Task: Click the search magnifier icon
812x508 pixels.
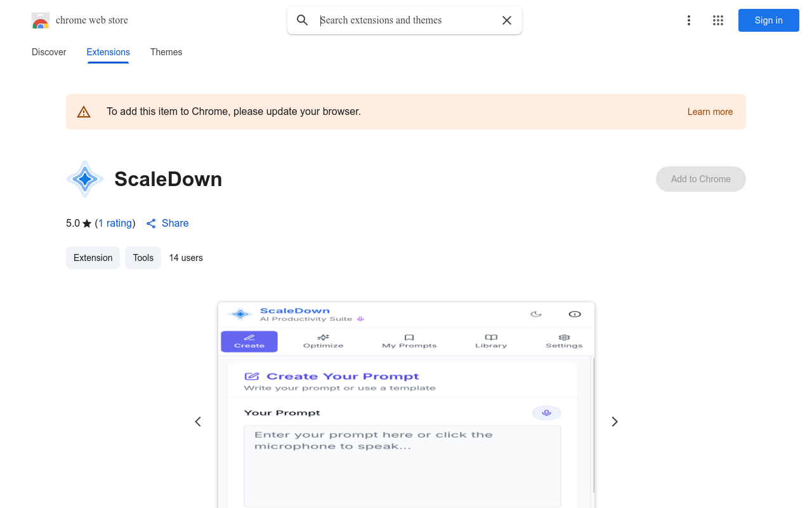Action: [x=303, y=20]
